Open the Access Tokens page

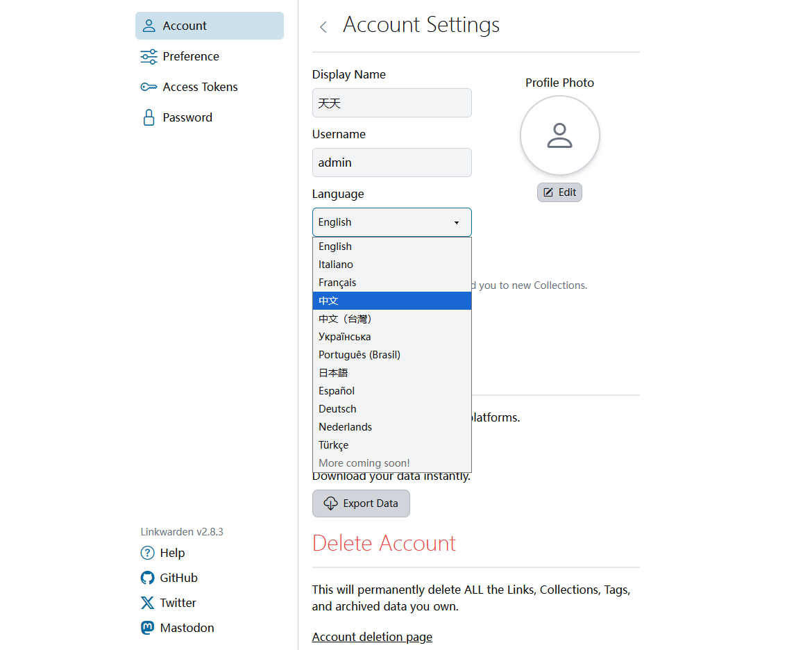click(x=209, y=87)
